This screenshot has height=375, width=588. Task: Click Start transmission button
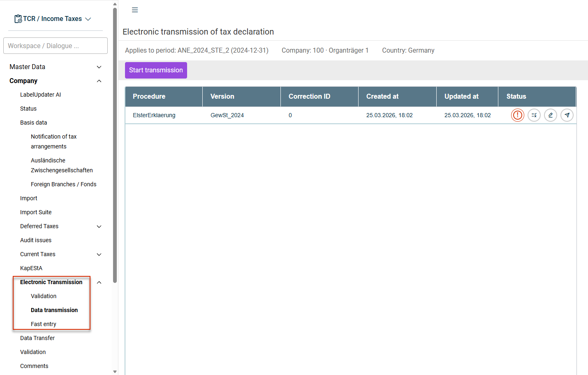pos(156,70)
